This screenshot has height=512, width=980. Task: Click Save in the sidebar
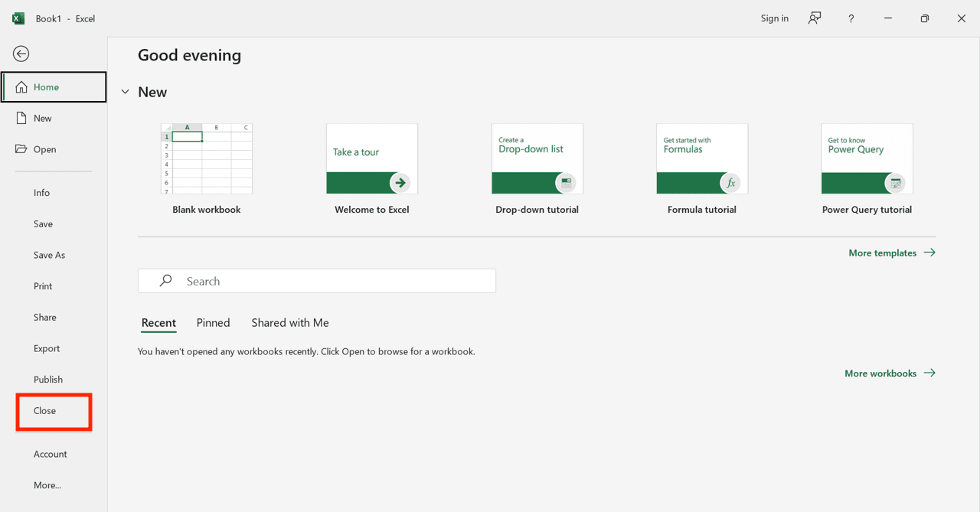(54, 224)
